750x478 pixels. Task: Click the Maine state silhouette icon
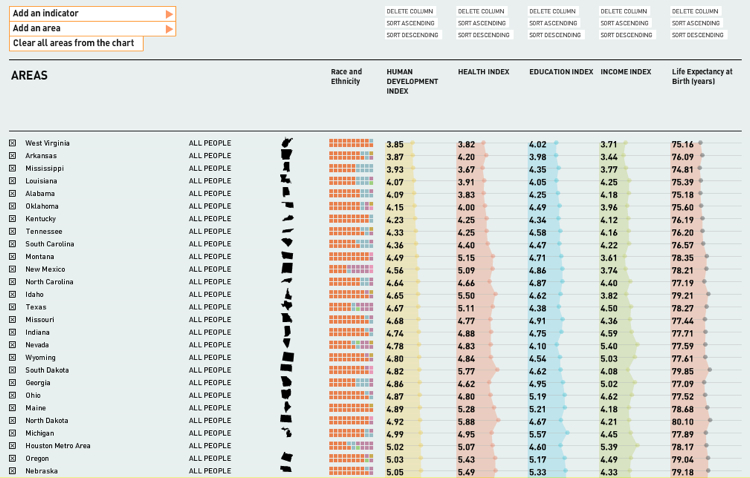point(287,408)
